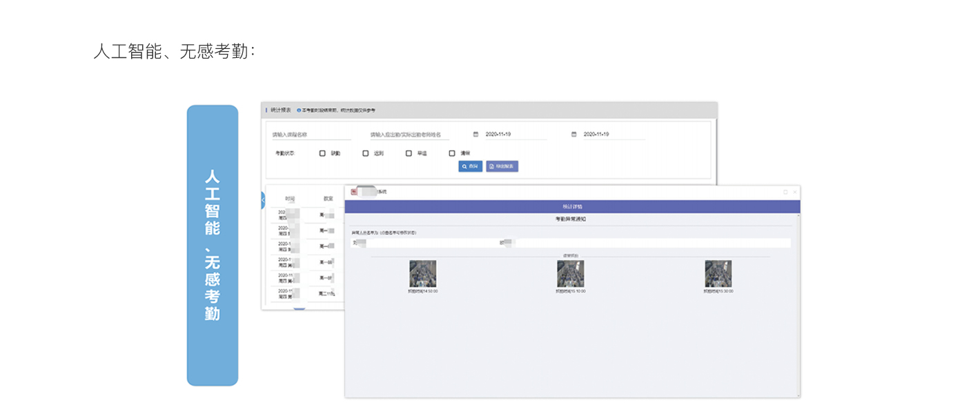
Task: Toggle the 请假 checkbox
Action: (452, 153)
